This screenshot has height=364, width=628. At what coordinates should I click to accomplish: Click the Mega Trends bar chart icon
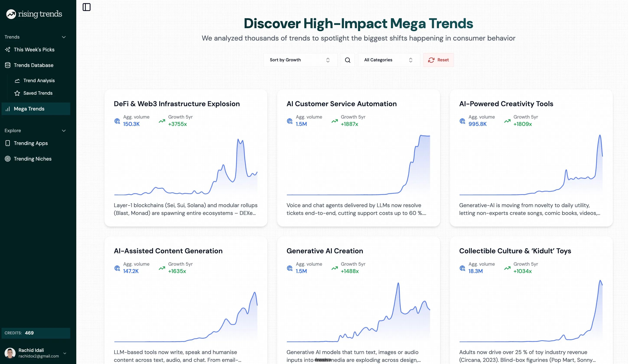click(x=7, y=109)
